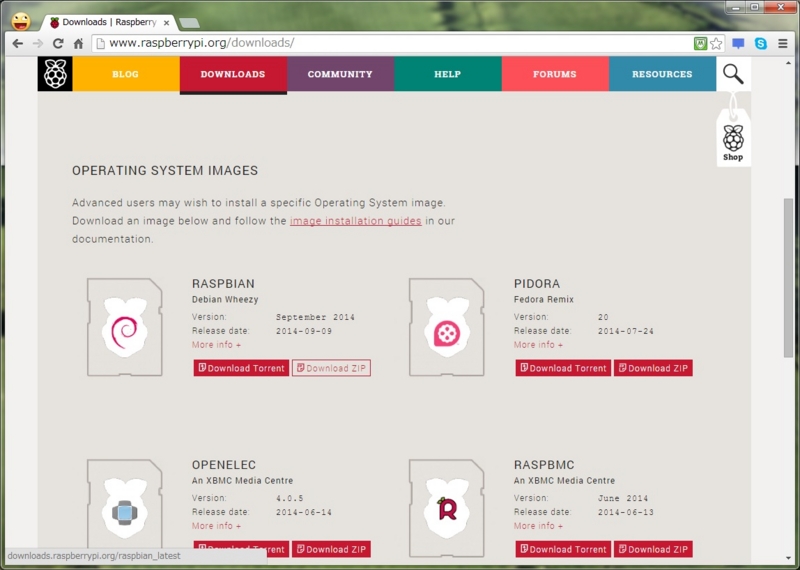Click the OPENELEC heading

(x=223, y=465)
